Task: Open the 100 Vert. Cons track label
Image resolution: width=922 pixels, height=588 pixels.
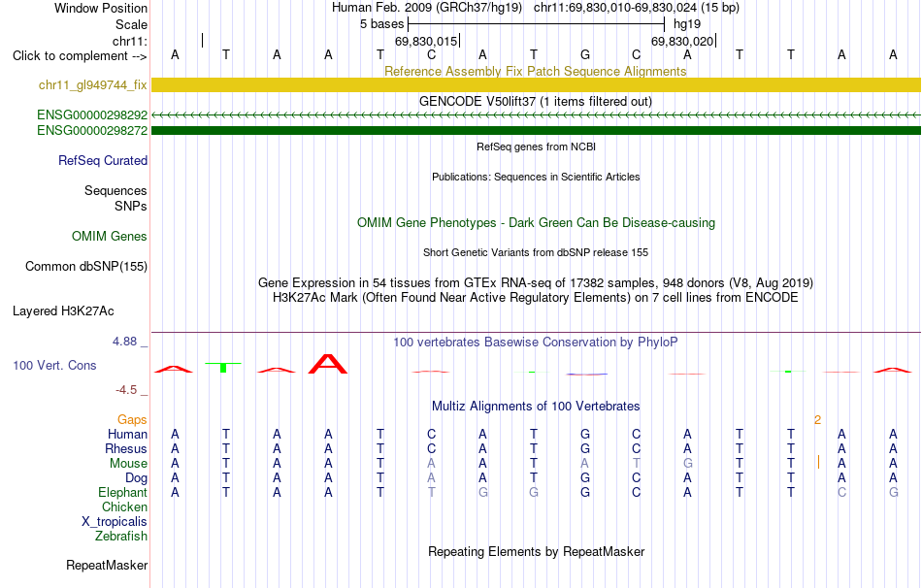Action: point(54,365)
